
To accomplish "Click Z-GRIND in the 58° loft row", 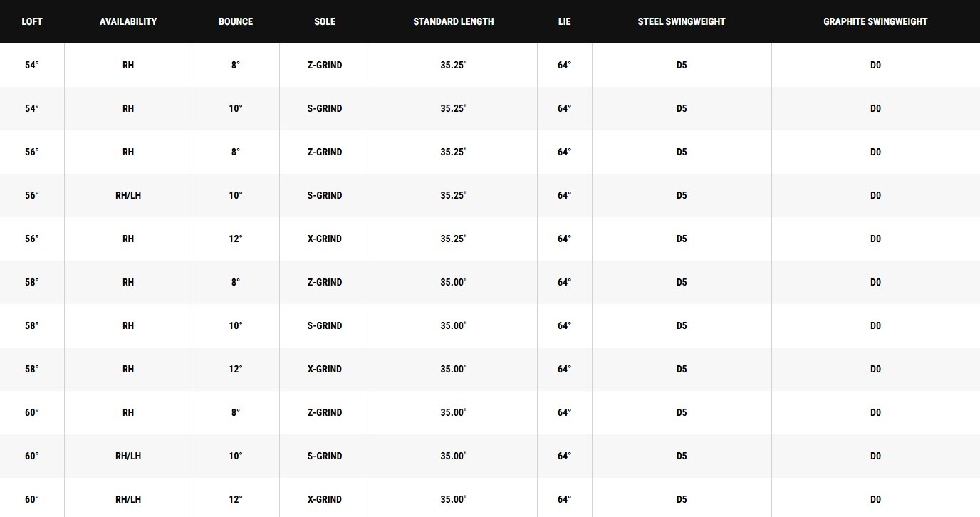I will click(325, 282).
